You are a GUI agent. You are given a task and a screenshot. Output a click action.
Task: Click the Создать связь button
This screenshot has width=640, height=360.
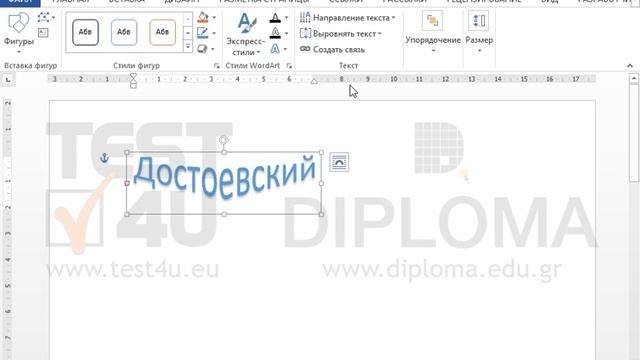tap(332, 49)
